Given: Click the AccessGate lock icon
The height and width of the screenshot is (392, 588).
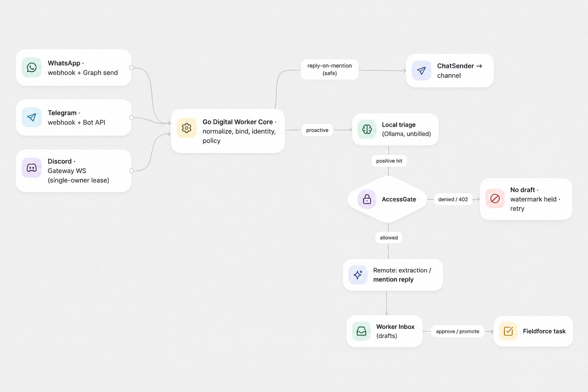Looking at the screenshot, I should click(x=367, y=199).
